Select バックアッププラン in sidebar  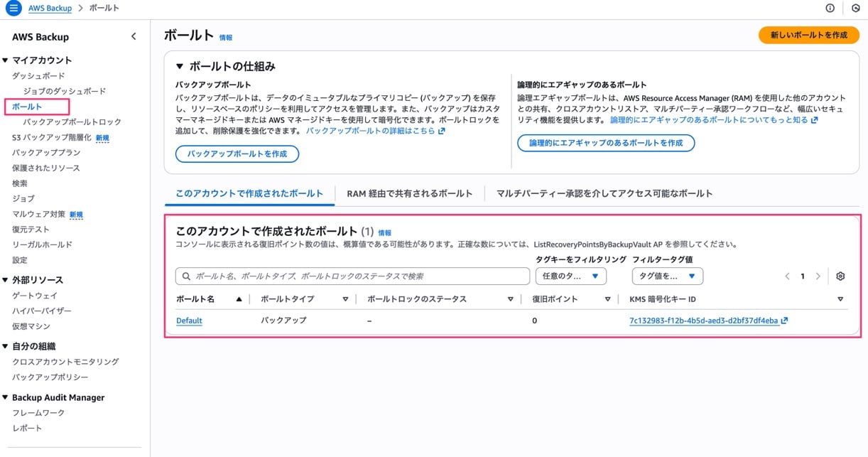coord(46,153)
